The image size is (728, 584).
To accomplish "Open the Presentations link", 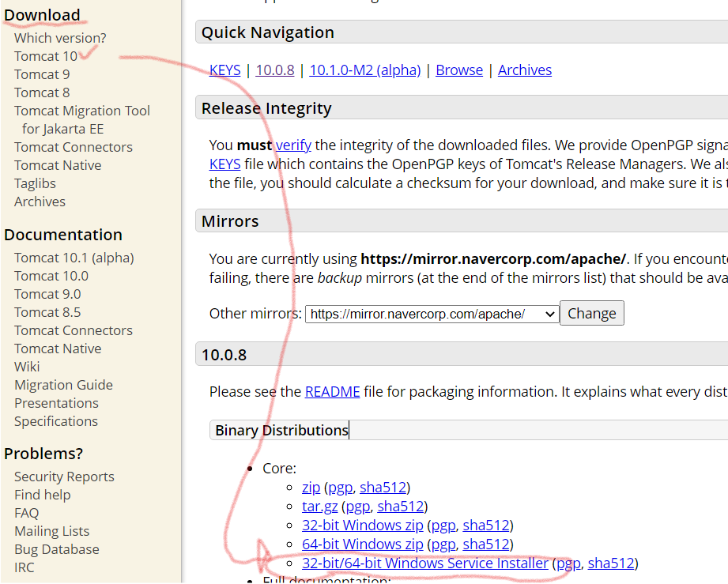I will 56,403.
